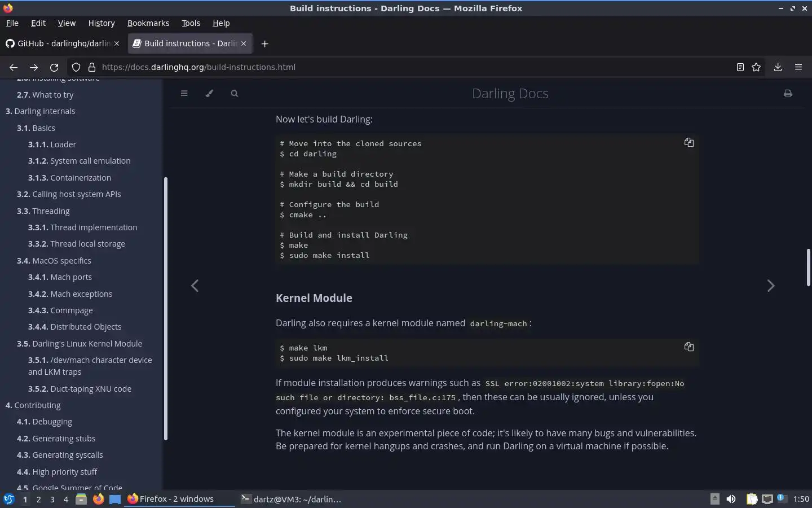
Task: Click the browser Forward button
Action: coord(34,67)
